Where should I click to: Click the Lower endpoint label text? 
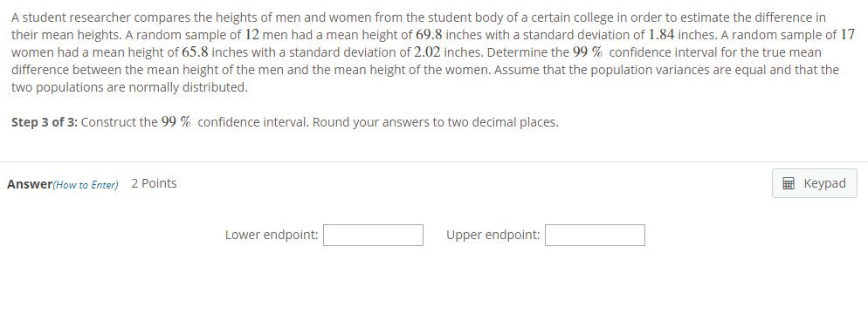point(272,235)
